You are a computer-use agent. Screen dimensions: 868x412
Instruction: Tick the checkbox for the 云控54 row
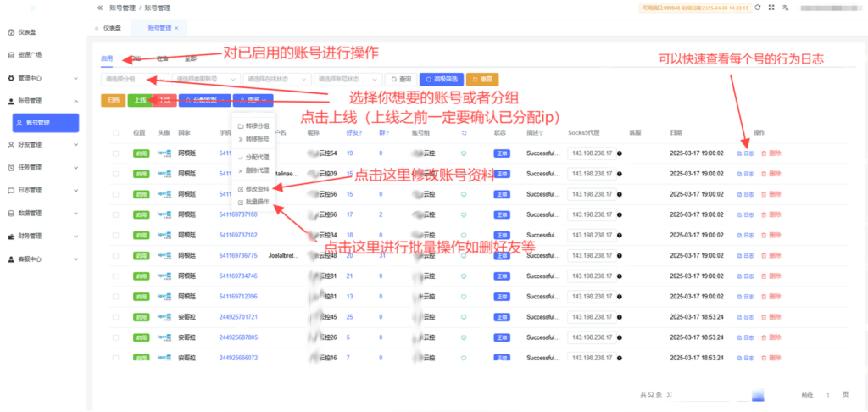click(x=115, y=153)
